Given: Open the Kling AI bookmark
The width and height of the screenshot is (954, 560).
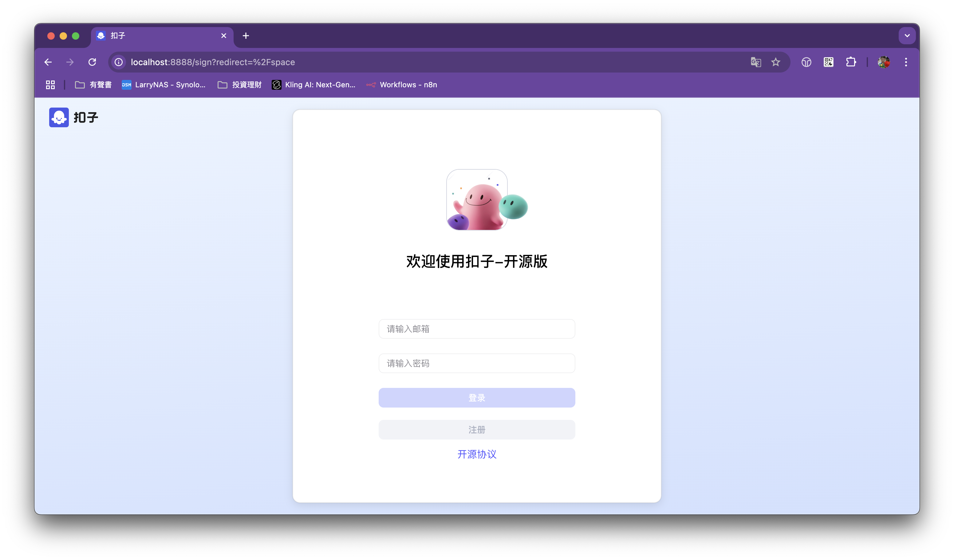Looking at the screenshot, I should click(x=314, y=85).
